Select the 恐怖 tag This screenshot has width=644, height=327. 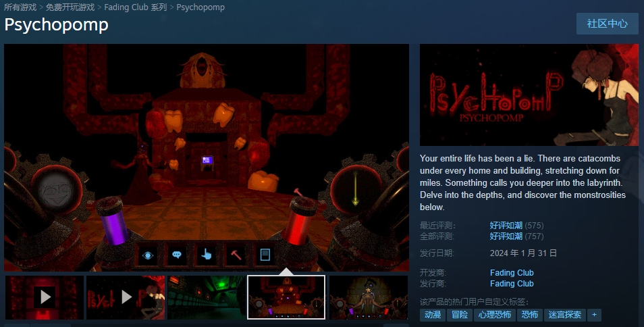click(530, 315)
